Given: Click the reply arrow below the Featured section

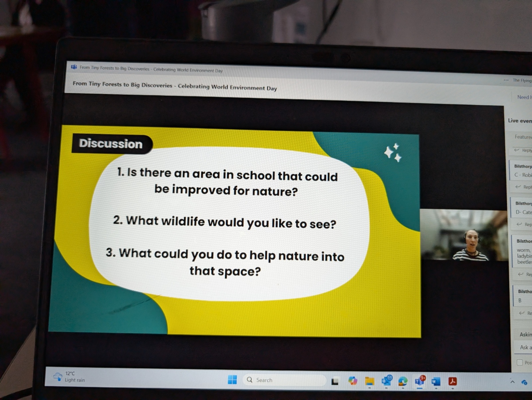Looking at the screenshot, I should click(x=517, y=150).
